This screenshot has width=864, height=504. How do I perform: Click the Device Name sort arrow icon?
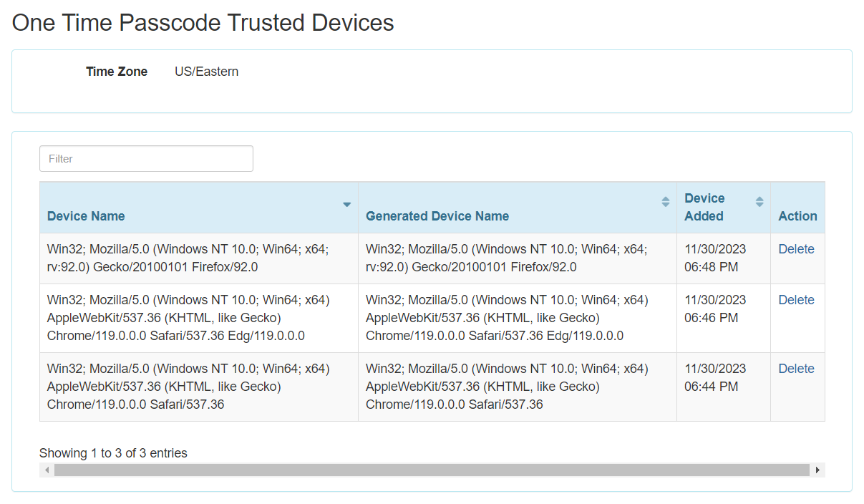347,205
